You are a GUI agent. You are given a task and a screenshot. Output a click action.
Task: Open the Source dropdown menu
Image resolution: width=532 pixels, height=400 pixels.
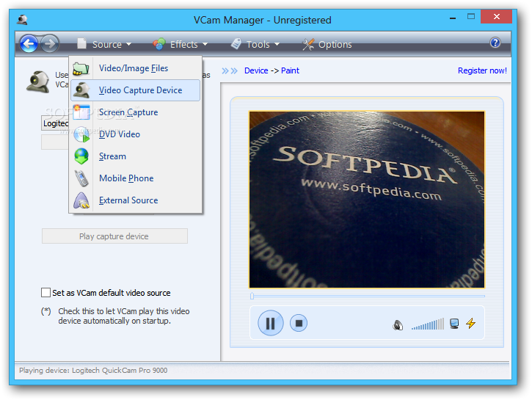point(104,44)
